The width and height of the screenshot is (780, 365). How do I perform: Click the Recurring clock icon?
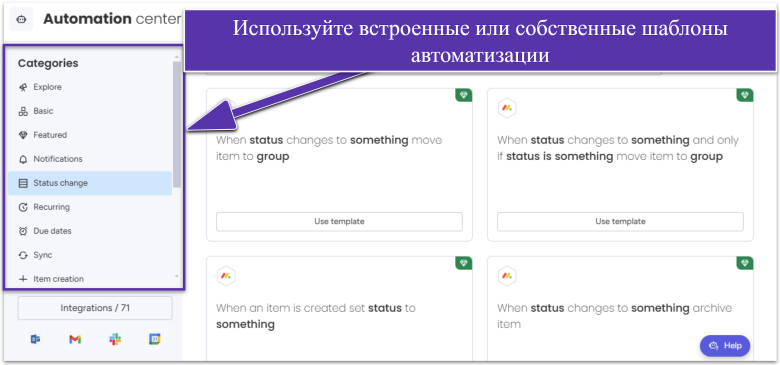[23, 207]
